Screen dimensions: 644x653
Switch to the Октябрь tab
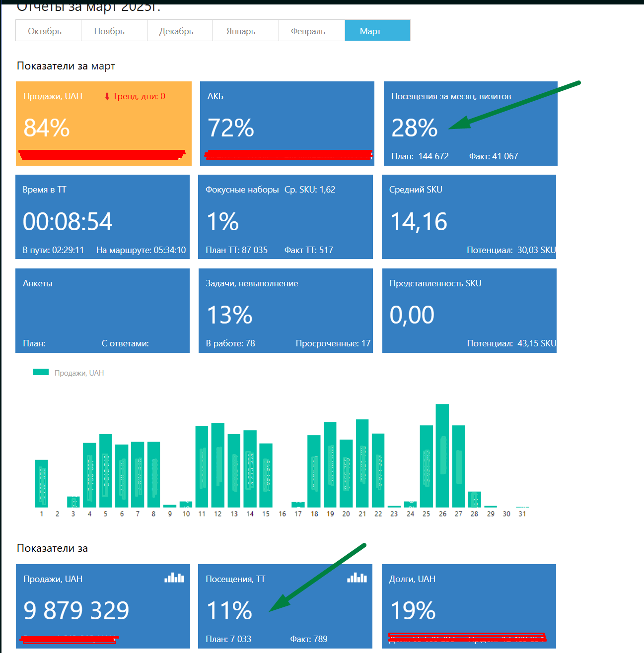(x=49, y=31)
